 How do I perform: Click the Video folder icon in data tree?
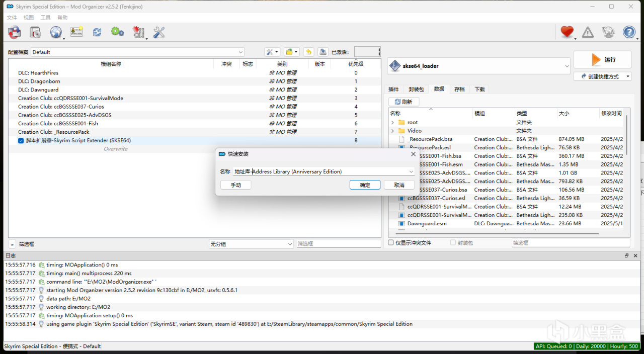click(x=401, y=131)
